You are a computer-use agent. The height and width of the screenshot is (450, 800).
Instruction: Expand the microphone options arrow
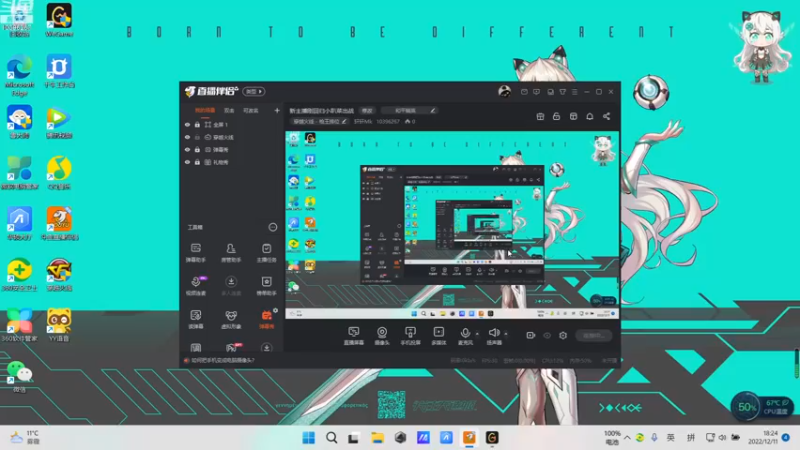(x=477, y=334)
